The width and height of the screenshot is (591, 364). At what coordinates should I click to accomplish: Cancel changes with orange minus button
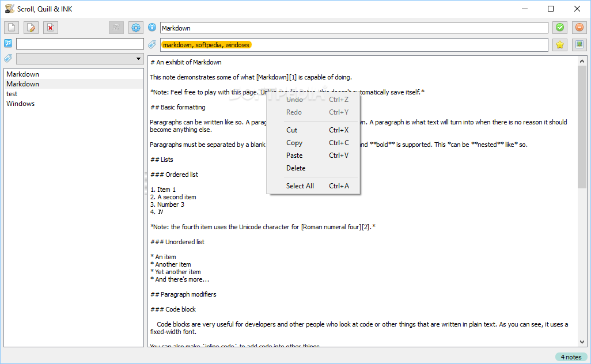579,28
